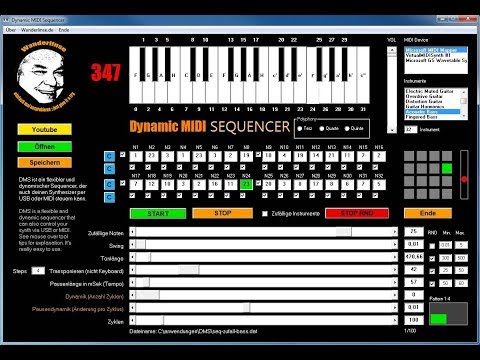Click the Ende menu item in the menu bar

(64, 30)
